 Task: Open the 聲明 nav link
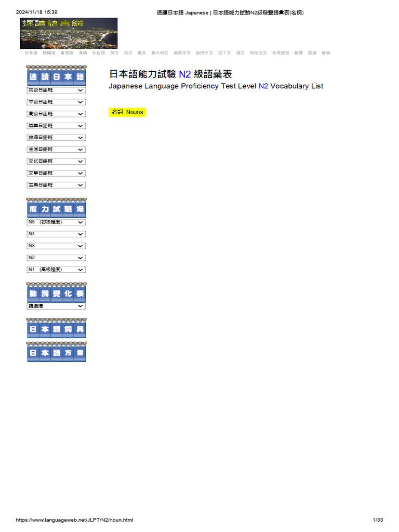point(326,53)
